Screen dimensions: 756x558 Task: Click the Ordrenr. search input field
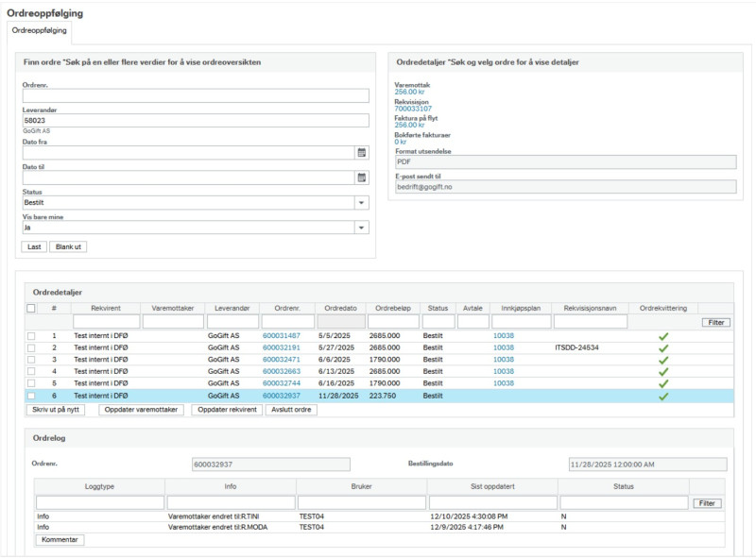(196, 95)
